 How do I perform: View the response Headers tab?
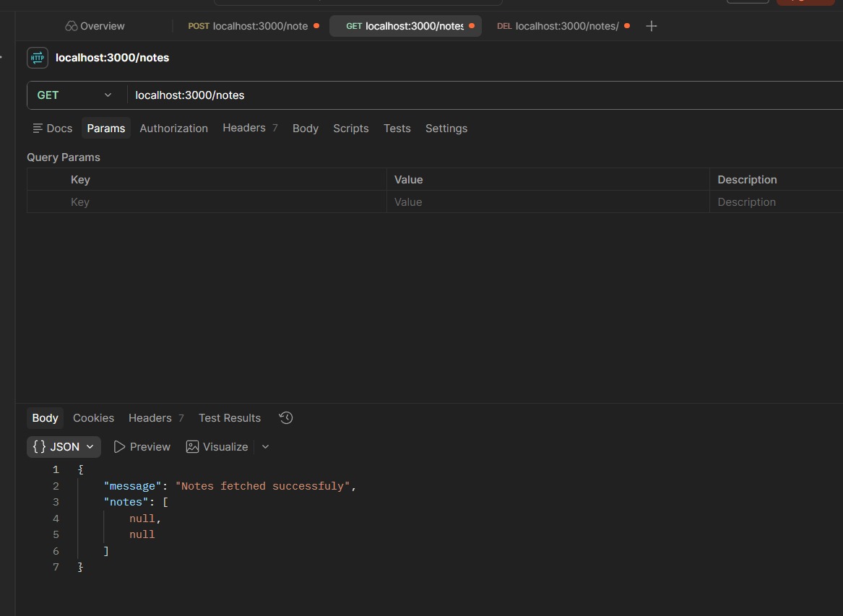156,418
